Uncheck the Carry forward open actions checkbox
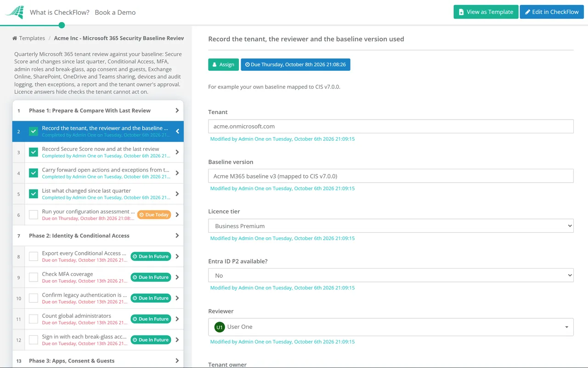This screenshot has height=368, width=588. [x=34, y=173]
